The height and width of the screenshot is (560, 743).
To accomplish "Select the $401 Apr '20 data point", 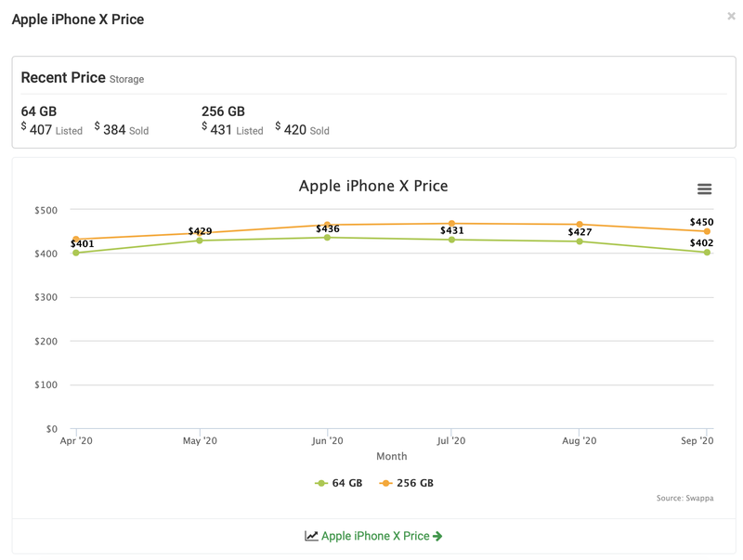I will coord(76,253).
